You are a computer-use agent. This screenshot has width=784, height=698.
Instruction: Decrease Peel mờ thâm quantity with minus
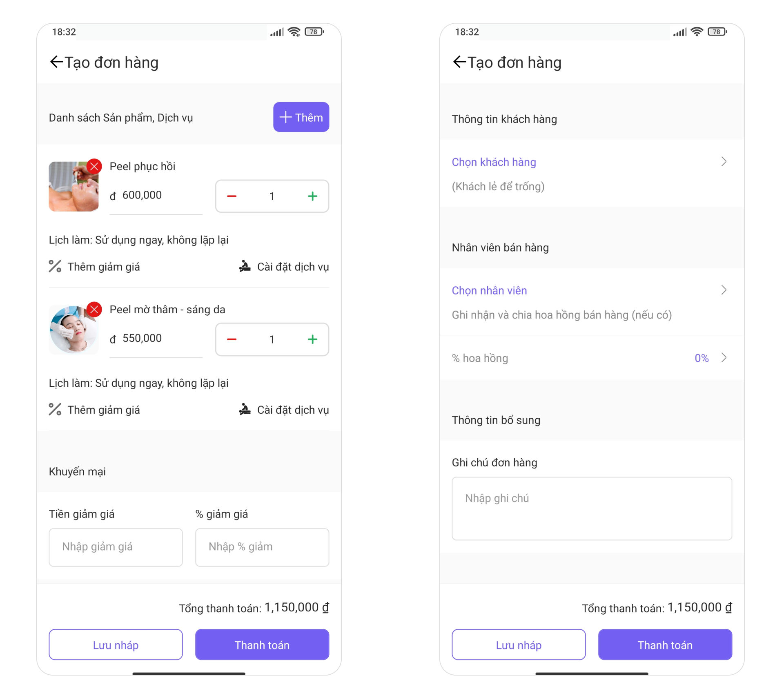point(232,339)
